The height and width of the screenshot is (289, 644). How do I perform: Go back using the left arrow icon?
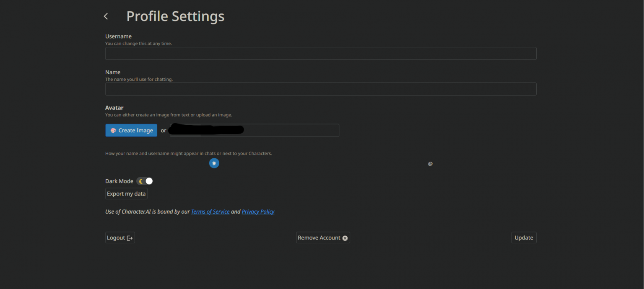click(x=106, y=16)
